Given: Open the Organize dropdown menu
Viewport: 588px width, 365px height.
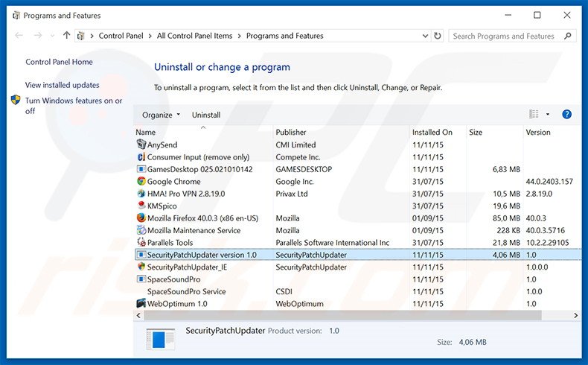Looking at the screenshot, I should (x=161, y=115).
